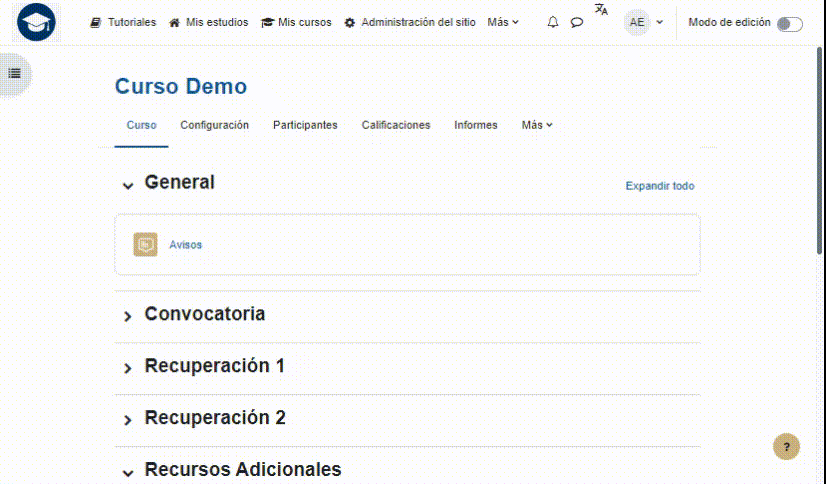The width and height of the screenshot is (826, 484).
Task: Open the Avisos forum link
Action: tap(185, 244)
